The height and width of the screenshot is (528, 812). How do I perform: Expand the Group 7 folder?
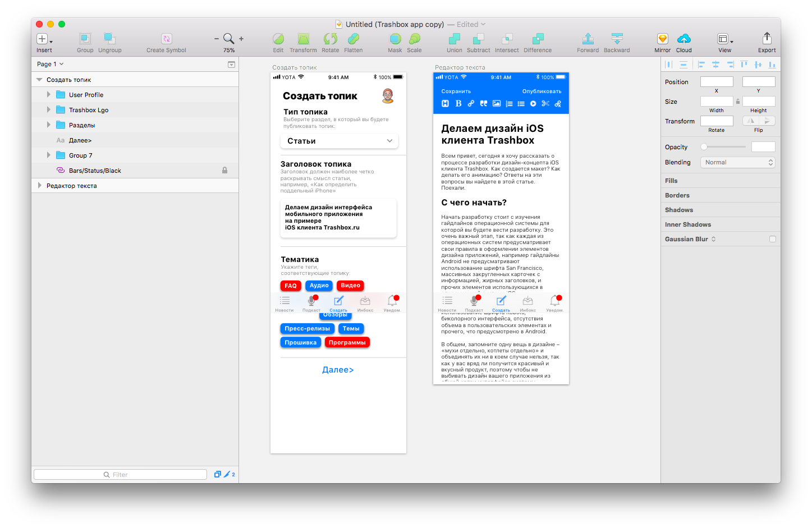(x=49, y=155)
